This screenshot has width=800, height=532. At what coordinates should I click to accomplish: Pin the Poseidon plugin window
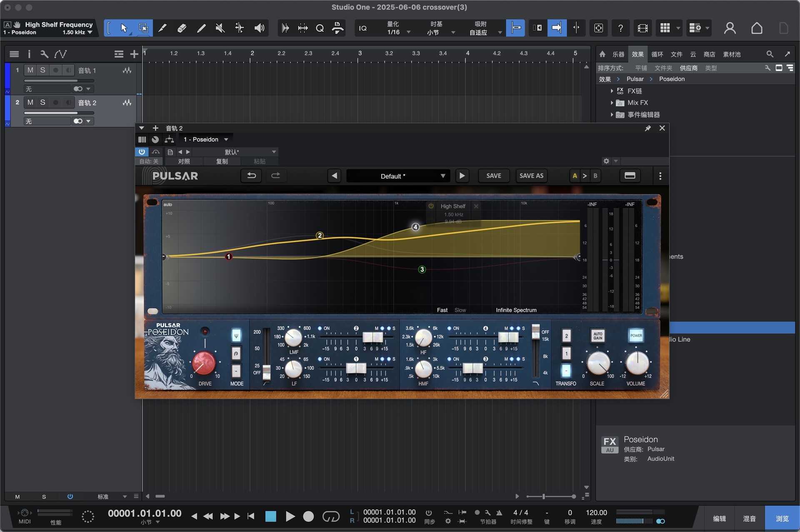[x=647, y=128]
